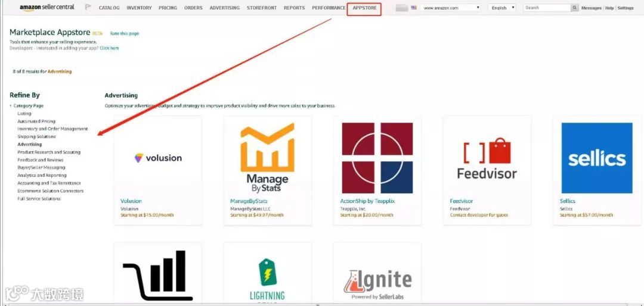Go to the APPSTORE tab
This screenshot has width=644, height=306.
click(364, 8)
